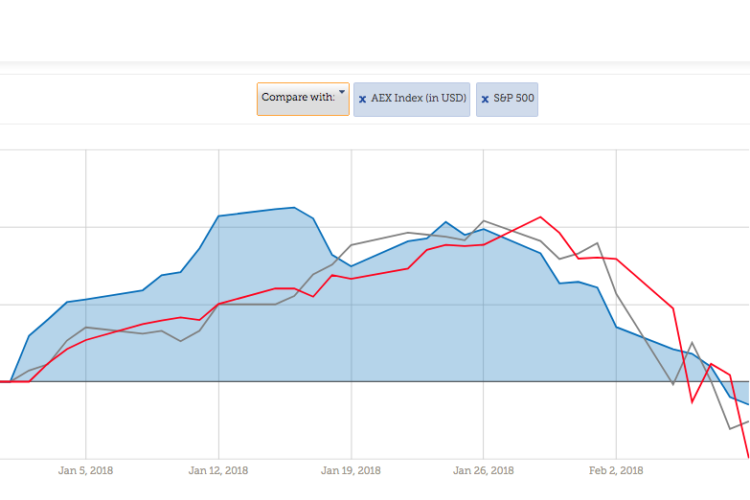Click blue line at the Jan 5 gridline
The image size is (750, 500).
[86, 299]
